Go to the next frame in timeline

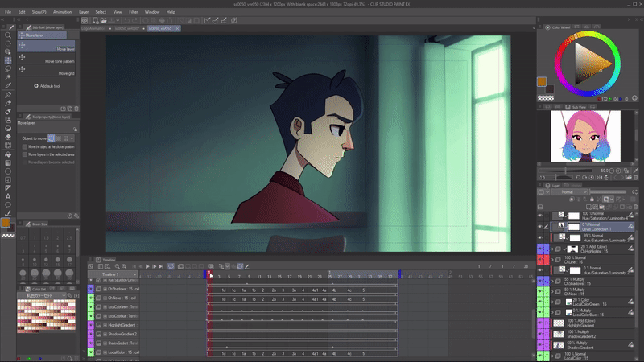click(155, 266)
